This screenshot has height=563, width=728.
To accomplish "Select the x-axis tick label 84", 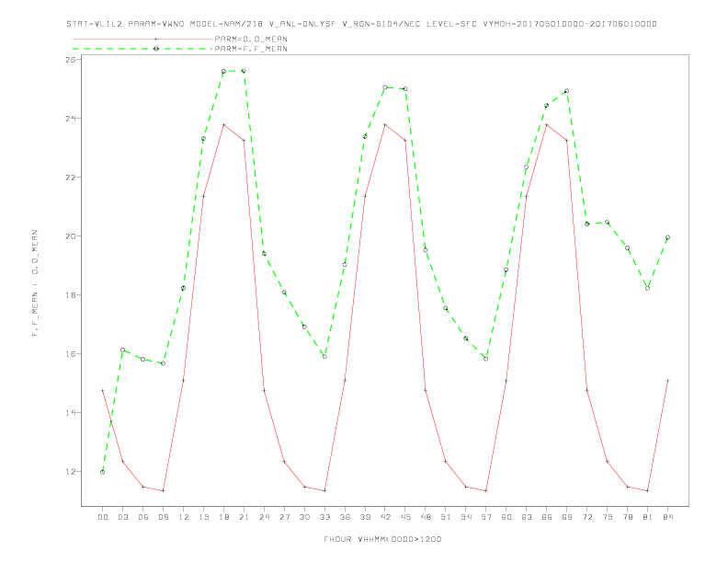I will 667,517.
